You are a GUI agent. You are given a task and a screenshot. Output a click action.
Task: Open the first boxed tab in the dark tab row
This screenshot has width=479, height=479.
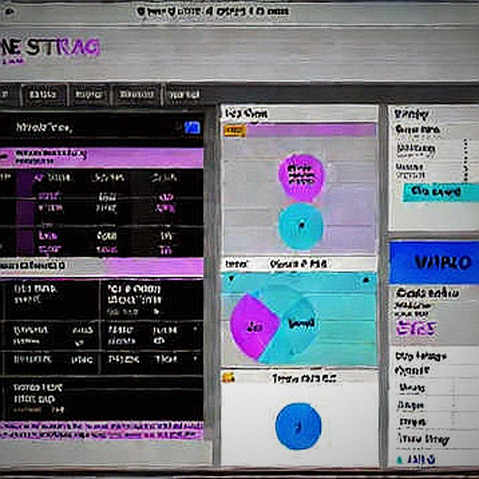click(43, 95)
